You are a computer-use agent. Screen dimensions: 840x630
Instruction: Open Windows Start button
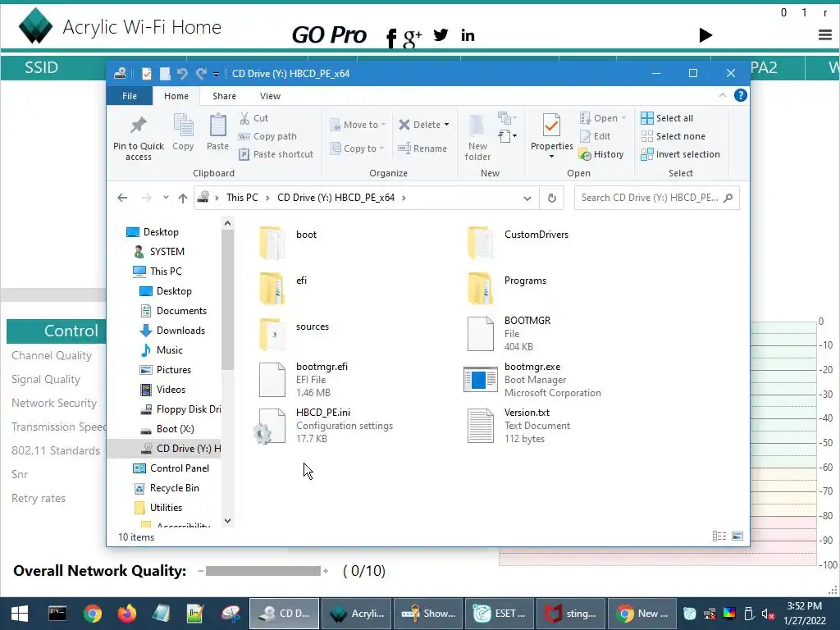pyautogui.click(x=20, y=614)
